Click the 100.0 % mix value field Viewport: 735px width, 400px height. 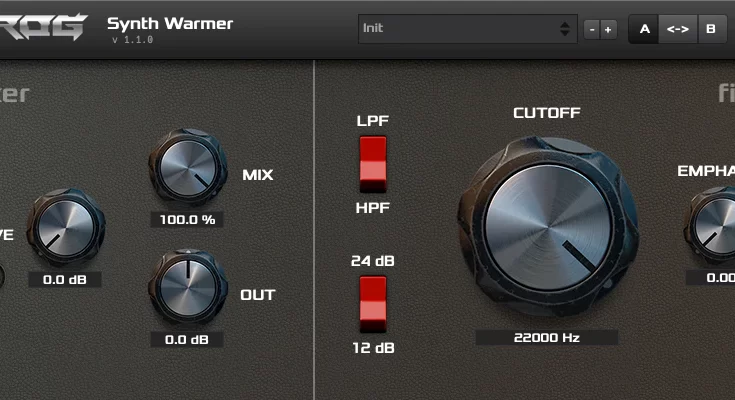click(x=187, y=219)
